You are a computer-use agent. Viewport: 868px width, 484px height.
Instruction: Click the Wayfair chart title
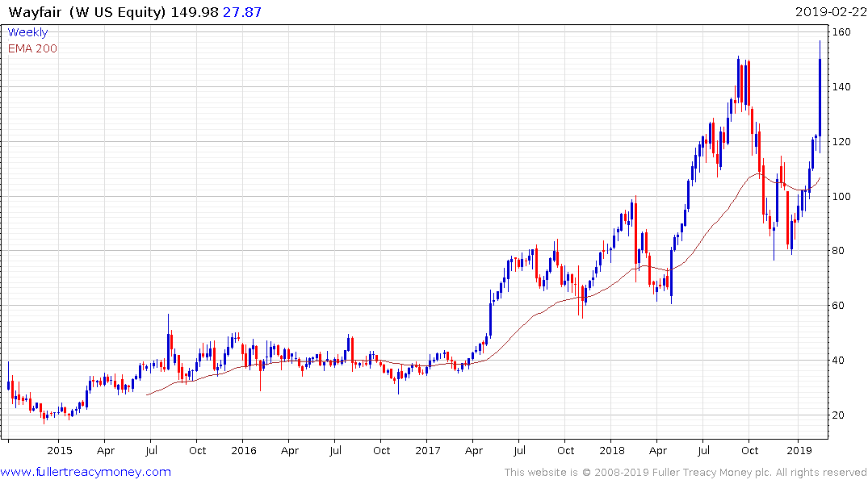[x=36, y=11]
